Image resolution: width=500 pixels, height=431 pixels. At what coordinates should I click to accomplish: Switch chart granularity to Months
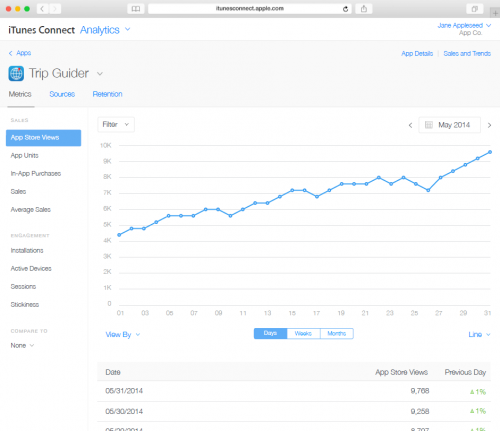337,333
